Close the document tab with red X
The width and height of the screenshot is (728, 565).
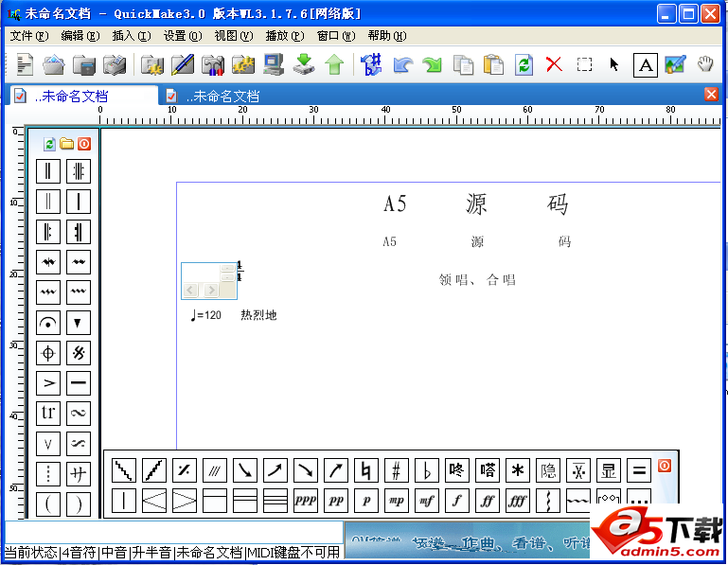(711, 95)
